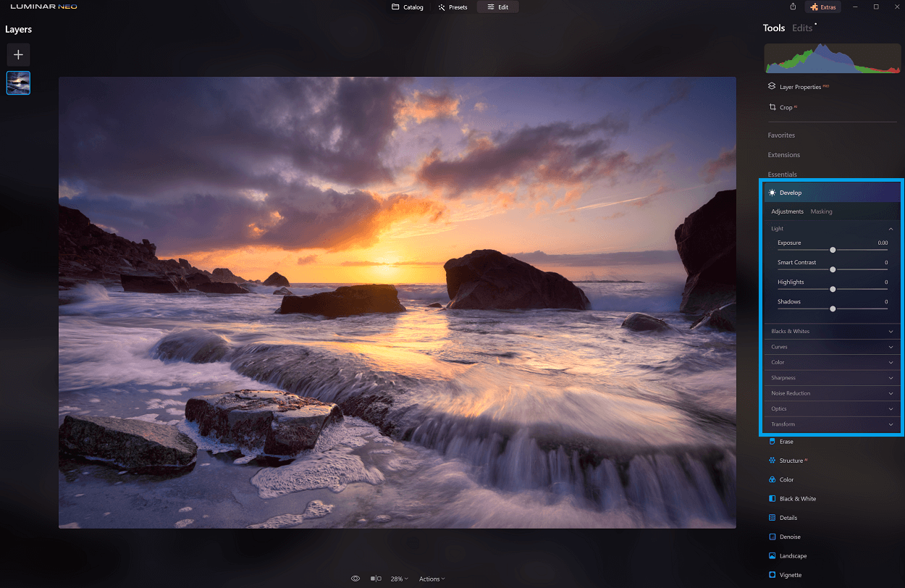905x588 pixels.
Task: Select the Landscape tool
Action: pyautogui.click(x=792, y=555)
